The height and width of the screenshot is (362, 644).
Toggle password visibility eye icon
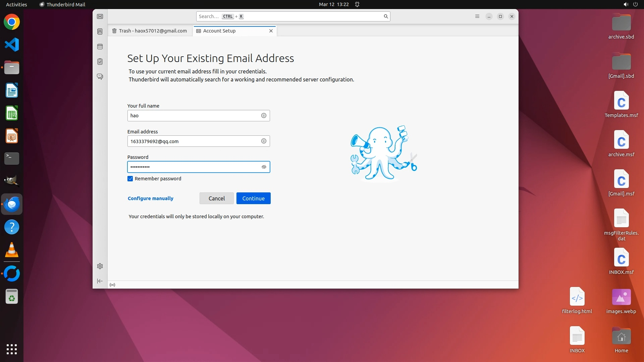(x=264, y=167)
